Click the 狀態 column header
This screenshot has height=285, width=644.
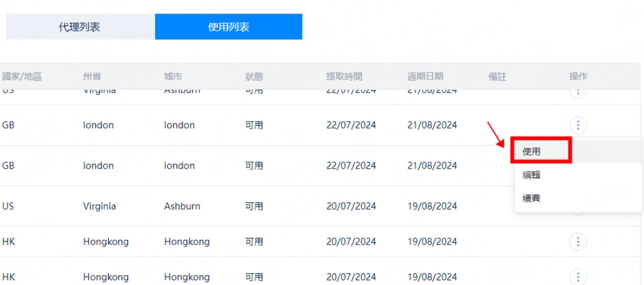(x=254, y=77)
